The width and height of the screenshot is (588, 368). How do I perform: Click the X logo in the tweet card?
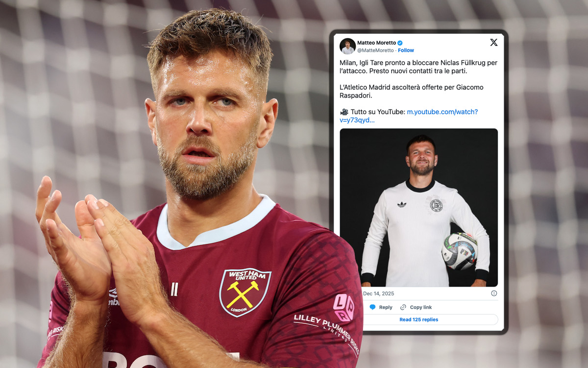click(x=493, y=43)
